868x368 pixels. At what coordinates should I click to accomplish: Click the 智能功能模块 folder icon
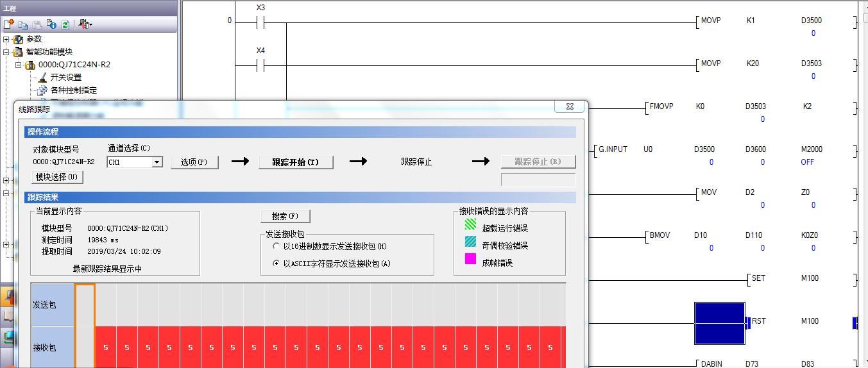click(x=18, y=52)
